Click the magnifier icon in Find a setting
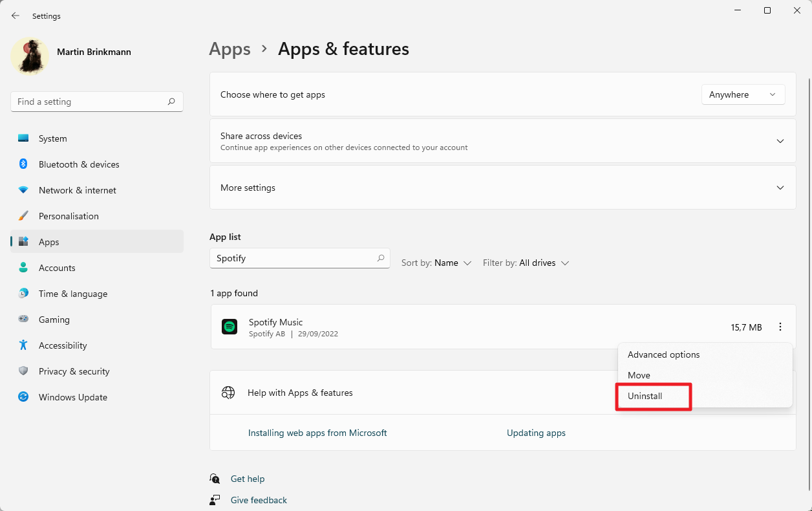Viewport: 812px width, 511px height. click(171, 102)
